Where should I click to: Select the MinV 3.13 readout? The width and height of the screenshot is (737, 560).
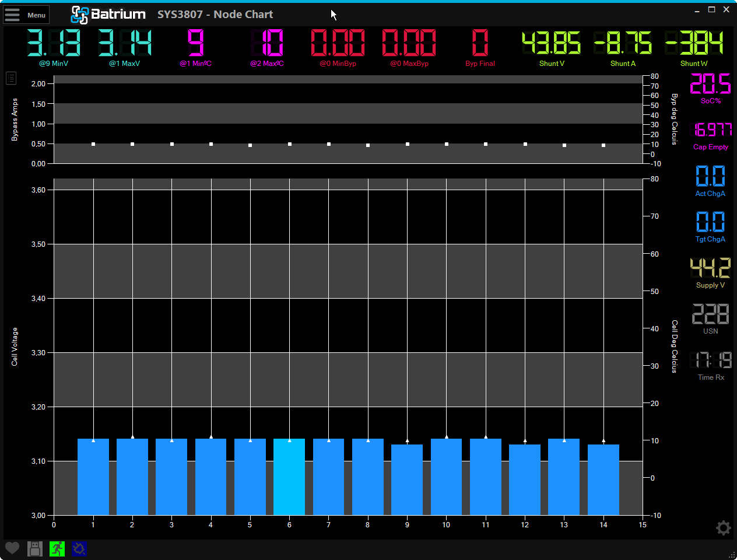click(x=54, y=48)
